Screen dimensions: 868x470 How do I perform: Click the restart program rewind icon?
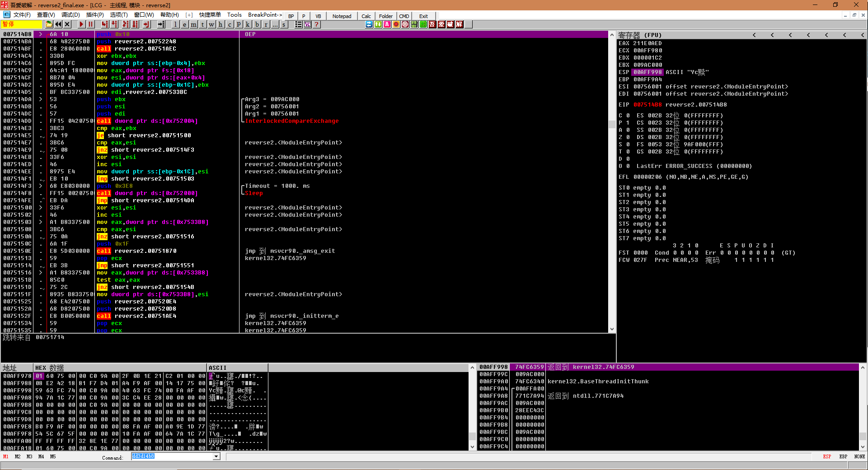58,24
